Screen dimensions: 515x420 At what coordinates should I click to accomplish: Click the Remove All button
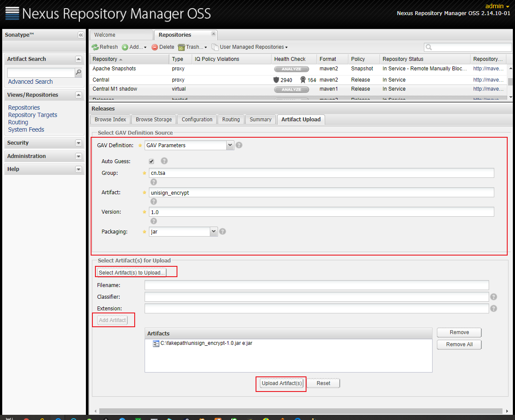(x=459, y=344)
